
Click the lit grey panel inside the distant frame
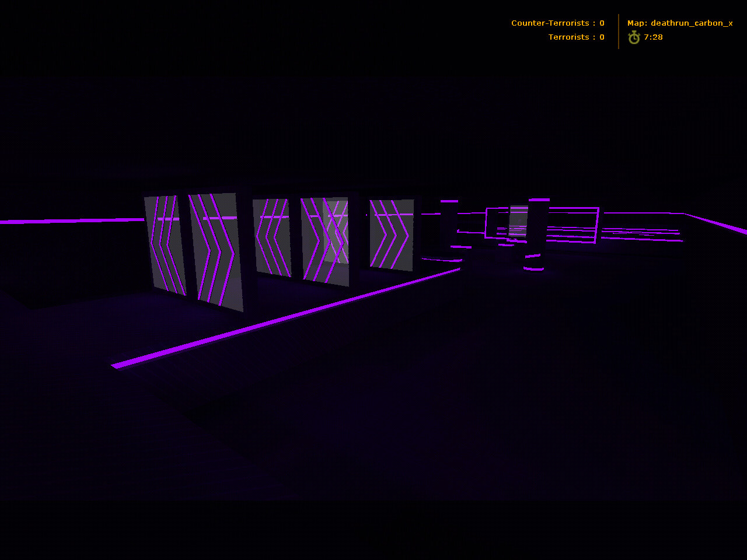518,220
